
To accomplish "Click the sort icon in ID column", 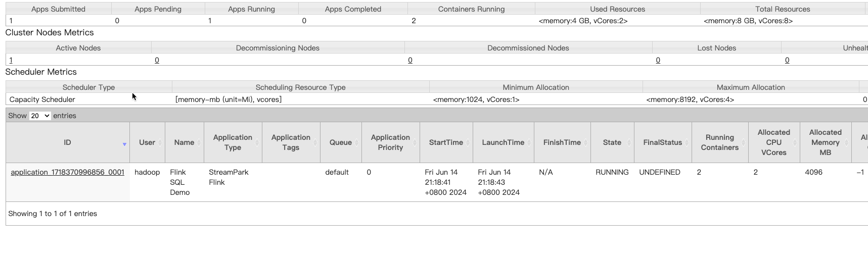I will (x=124, y=144).
